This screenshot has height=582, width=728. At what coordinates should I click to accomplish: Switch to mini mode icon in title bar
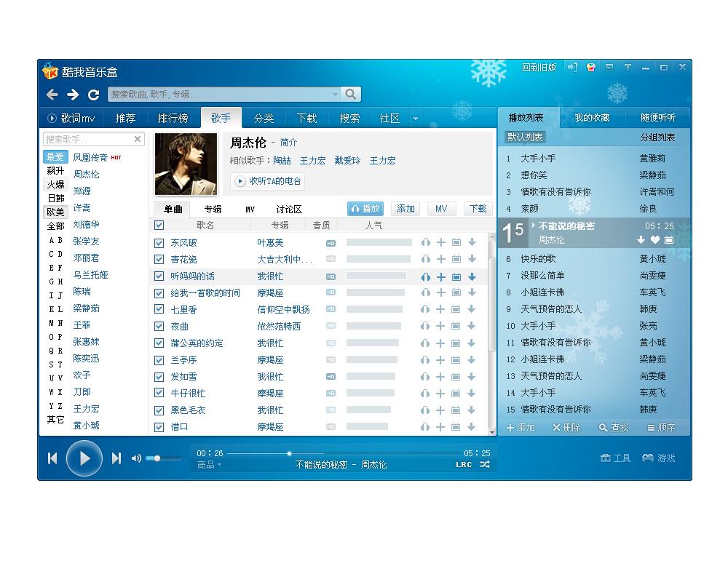pyautogui.click(x=609, y=68)
